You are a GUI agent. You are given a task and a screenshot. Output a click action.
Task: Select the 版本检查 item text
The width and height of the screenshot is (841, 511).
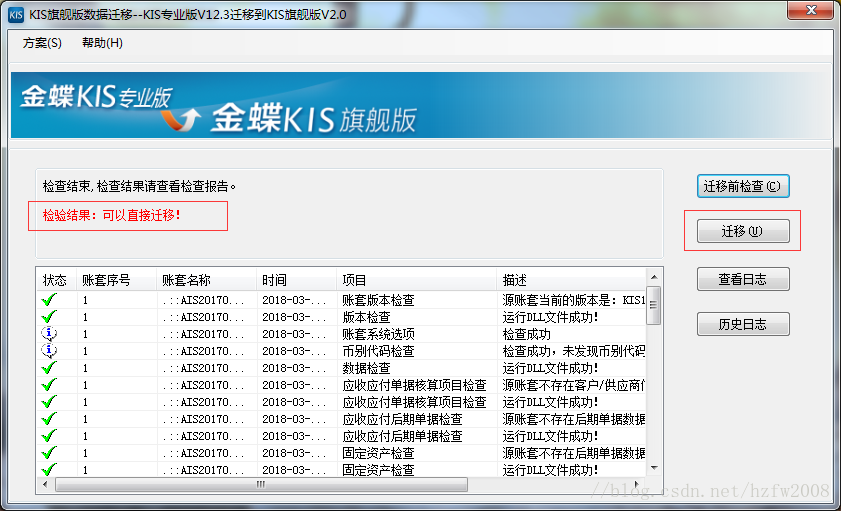click(x=366, y=317)
